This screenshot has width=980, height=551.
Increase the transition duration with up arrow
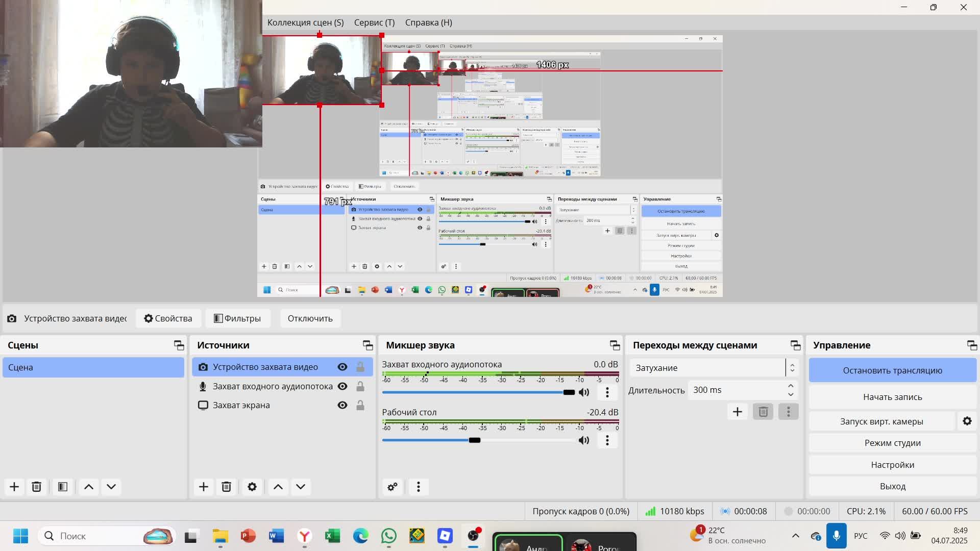coord(791,386)
